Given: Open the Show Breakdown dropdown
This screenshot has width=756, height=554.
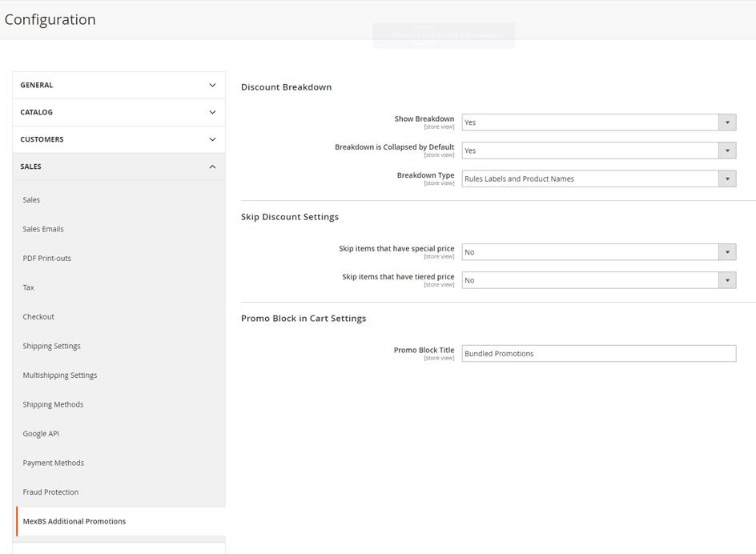Looking at the screenshot, I should pos(599,122).
